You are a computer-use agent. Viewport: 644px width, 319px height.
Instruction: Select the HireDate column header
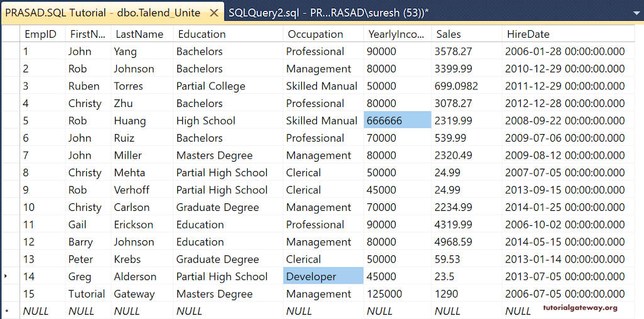click(x=528, y=34)
